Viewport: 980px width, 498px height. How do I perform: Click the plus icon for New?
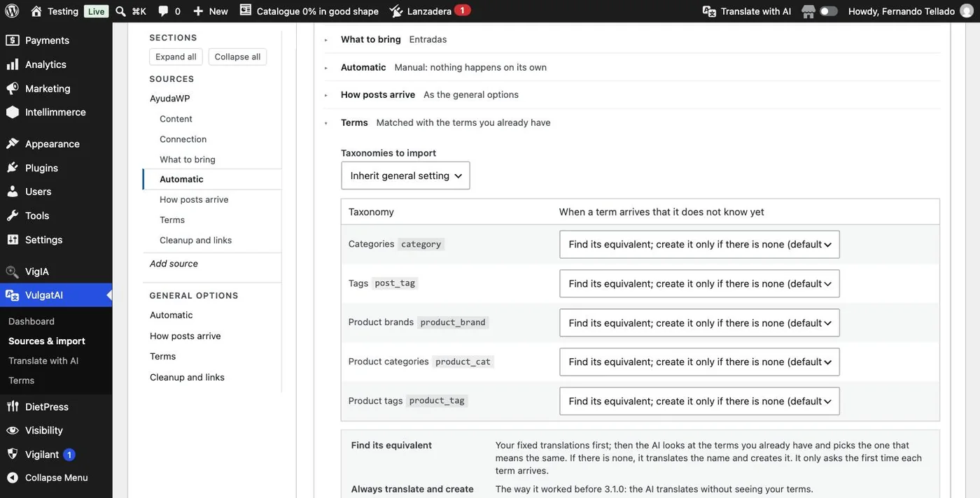pos(198,11)
